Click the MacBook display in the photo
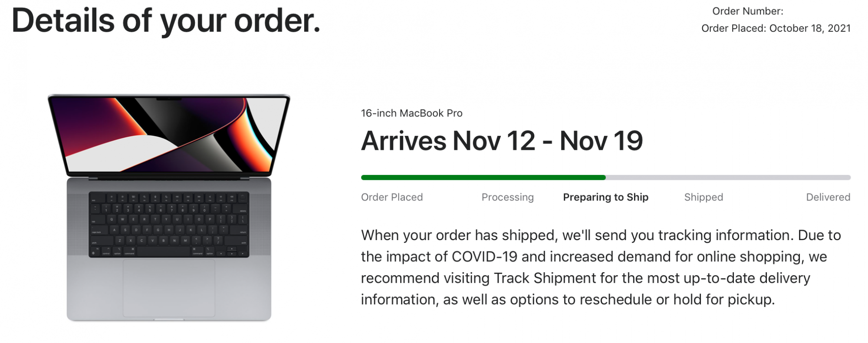This screenshot has width=868, height=343. click(169, 135)
